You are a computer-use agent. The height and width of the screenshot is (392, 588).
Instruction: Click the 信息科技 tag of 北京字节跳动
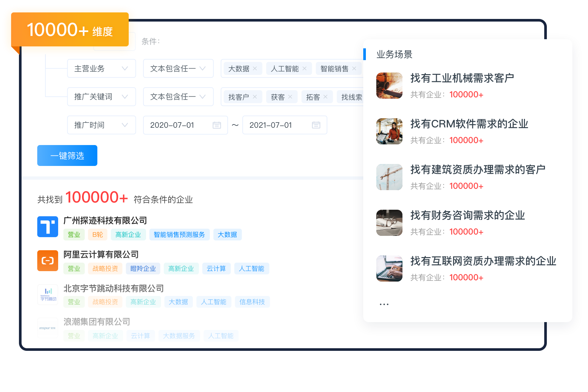(252, 302)
